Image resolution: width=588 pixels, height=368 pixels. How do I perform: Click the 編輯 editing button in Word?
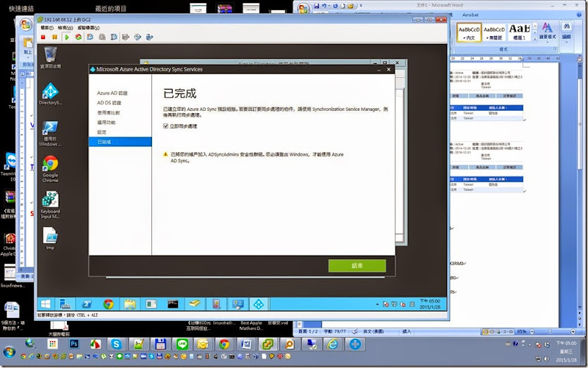566,31
